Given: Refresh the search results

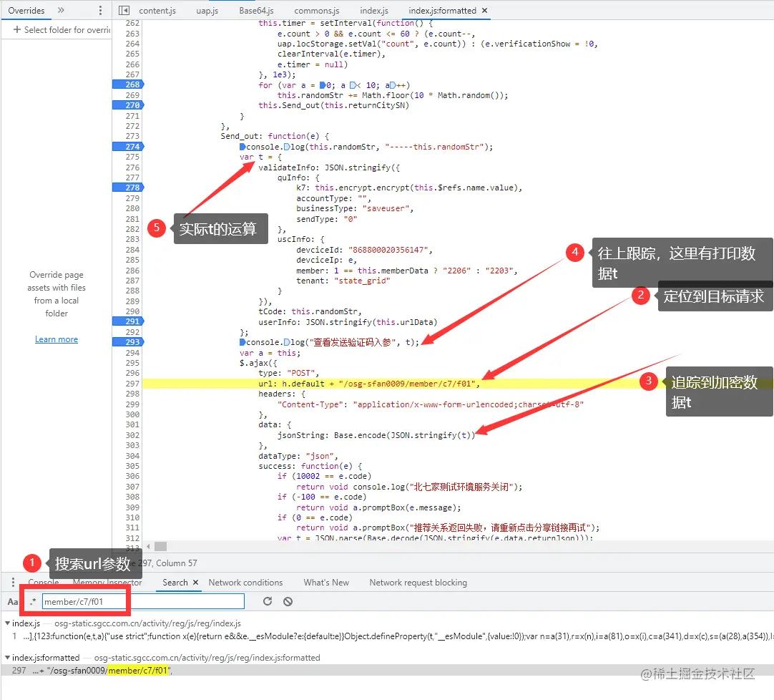Looking at the screenshot, I should [268, 601].
